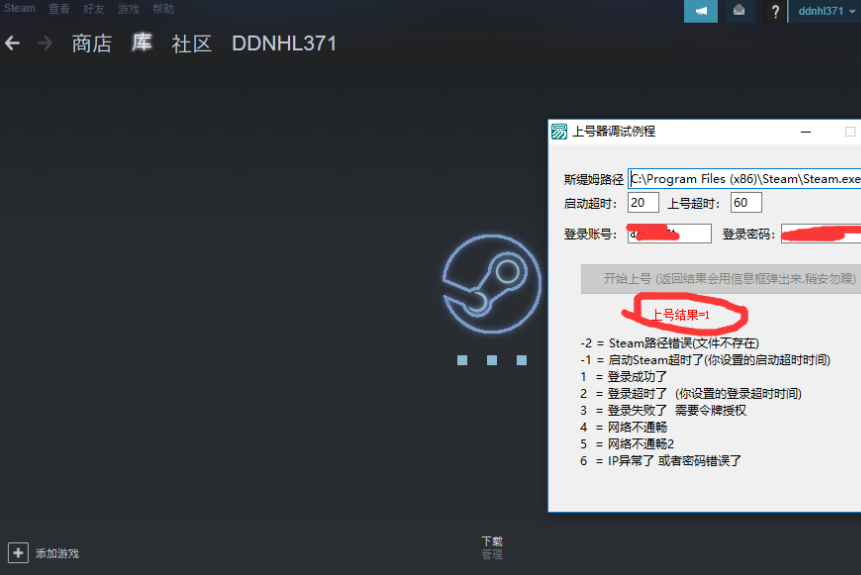Click the 启动超时 label
This screenshot has width=861, height=575.
tap(590, 204)
